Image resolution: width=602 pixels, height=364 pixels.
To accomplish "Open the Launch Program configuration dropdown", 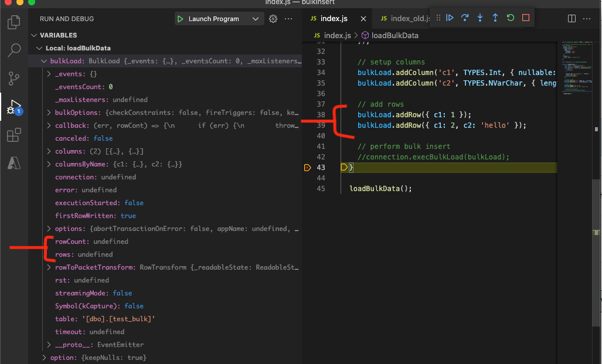I will (256, 18).
